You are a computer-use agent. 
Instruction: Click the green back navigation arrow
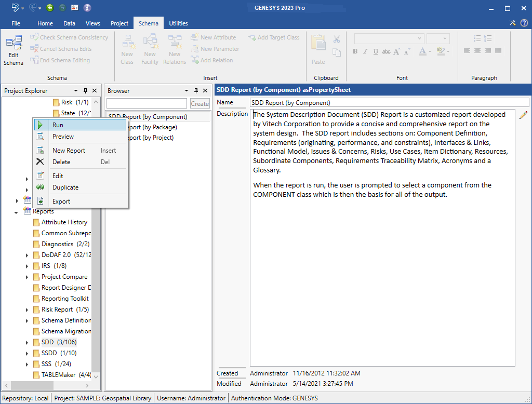(x=50, y=8)
